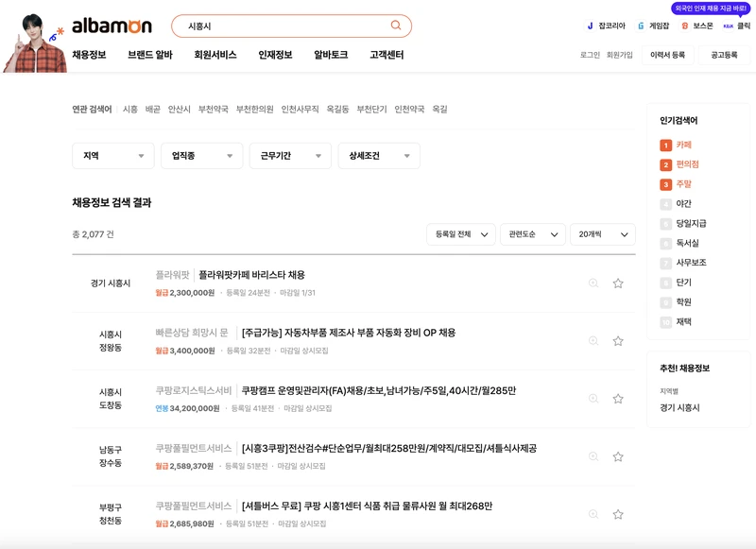Screen dimensions: 756x549
Task: Open the 관련도순 sort dropdown
Action: [x=533, y=234]
